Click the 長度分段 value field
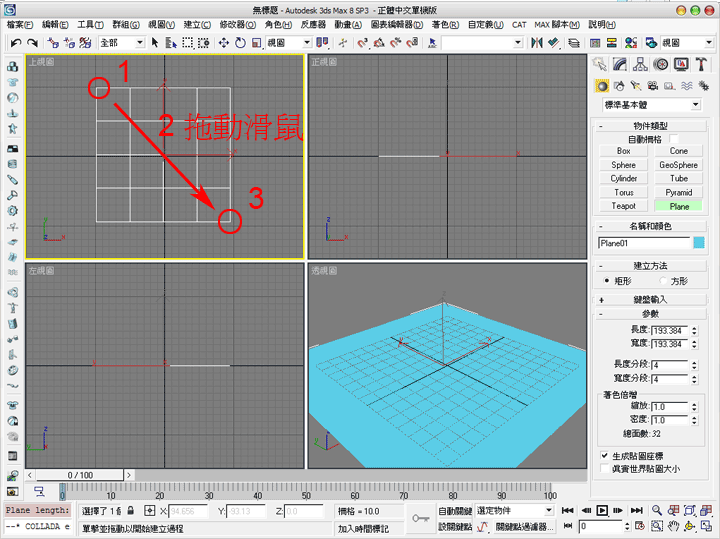This screenshot has width=720, height=539. click(x=669, y=365)
